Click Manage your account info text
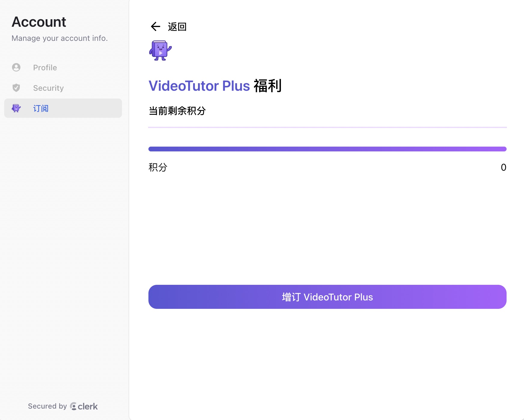 [59, 38]
